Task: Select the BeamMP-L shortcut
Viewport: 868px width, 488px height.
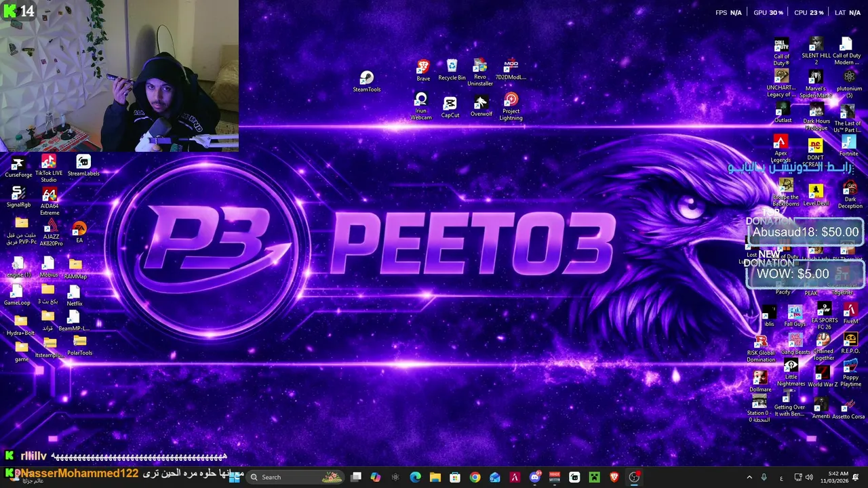Action: coord(74,321)
